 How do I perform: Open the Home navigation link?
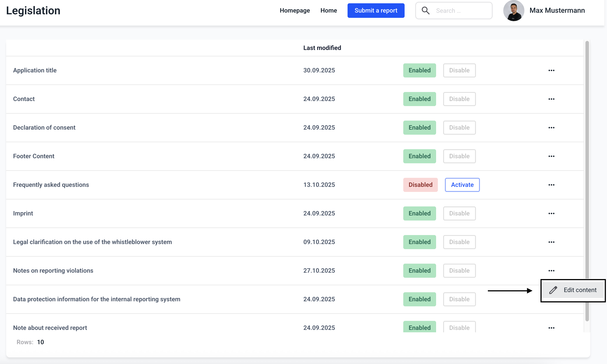pos(328,11)
